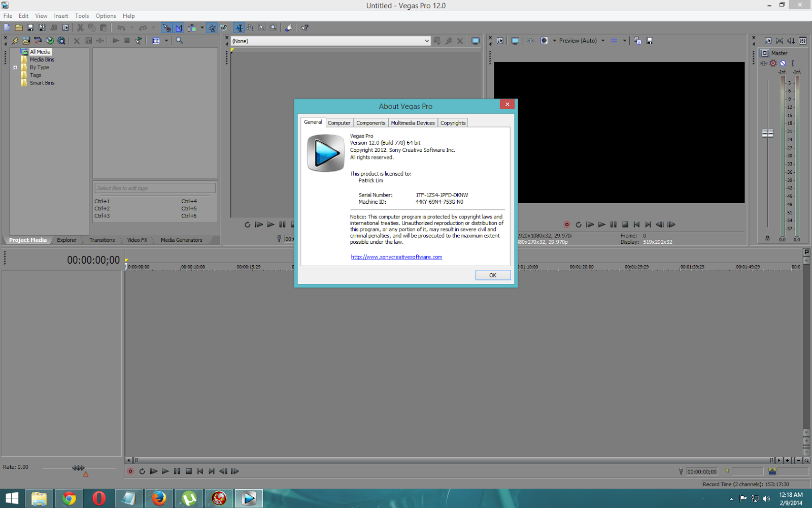Click OK in About Vegas Pro dialog

click(x=493, y=275)
